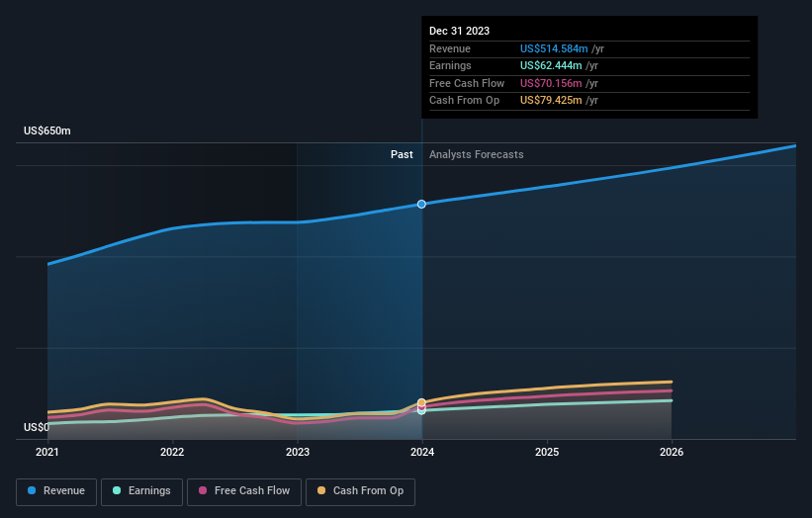Image resolution: width=812 pixels, height=518 pixels.
Task: Select the 2025 x-axis label
Action: (x=547, y=452)
